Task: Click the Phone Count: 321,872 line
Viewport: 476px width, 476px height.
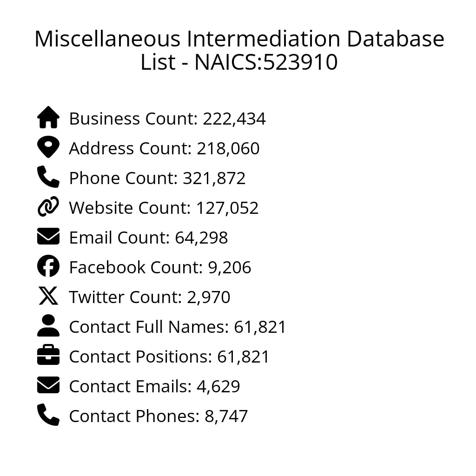Action: click(x=157, y=178)
